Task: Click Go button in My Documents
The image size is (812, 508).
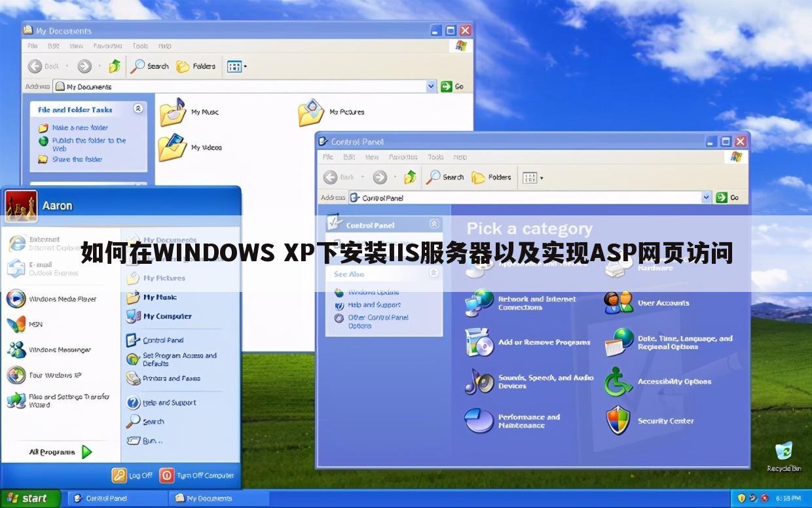Action: pyautogui.click(x=452, y=86)
